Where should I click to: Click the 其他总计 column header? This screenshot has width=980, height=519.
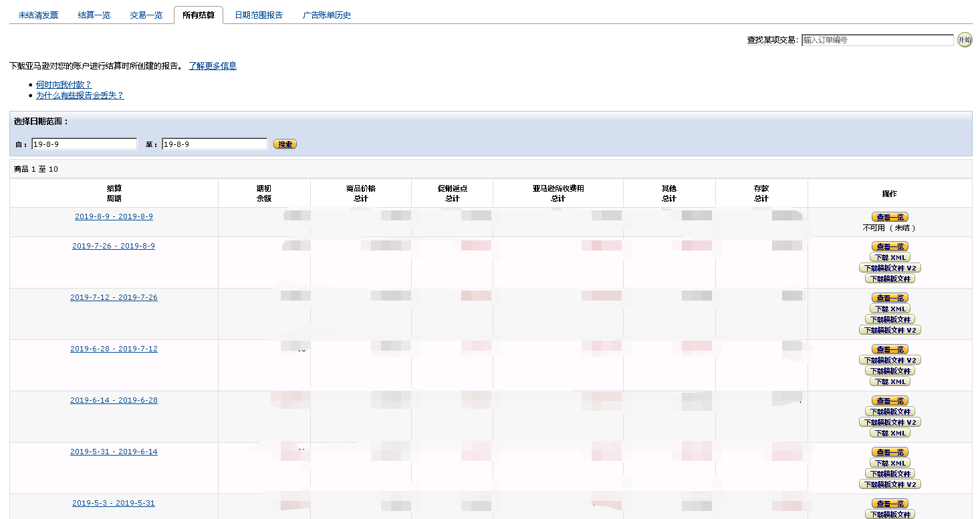click(x=669, y=194)
